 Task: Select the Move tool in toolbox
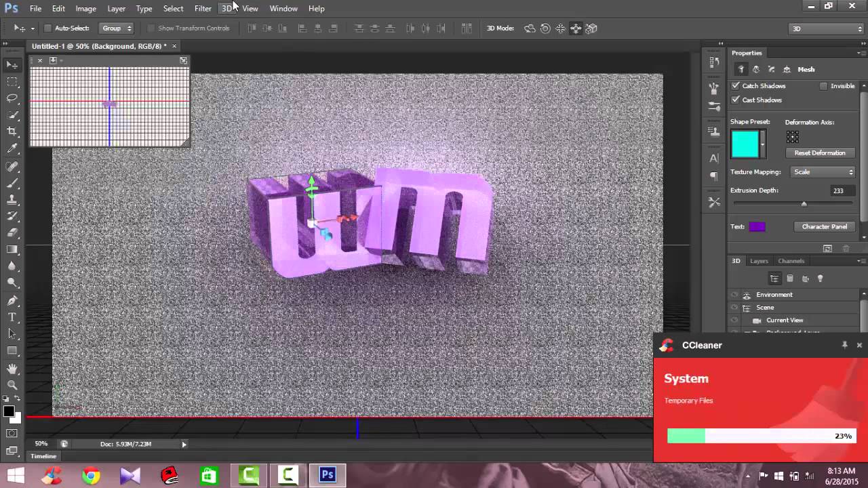point(12,65)
